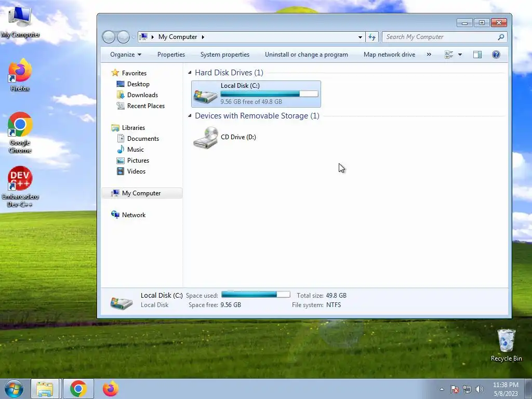Select the Local Disk (C:) drive
Screen dimensions: 532x399
(256, 94)
